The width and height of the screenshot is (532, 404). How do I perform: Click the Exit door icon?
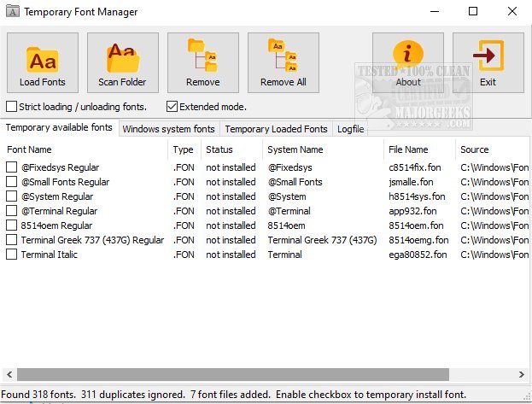pyautogui.click(x=488, y=63)
